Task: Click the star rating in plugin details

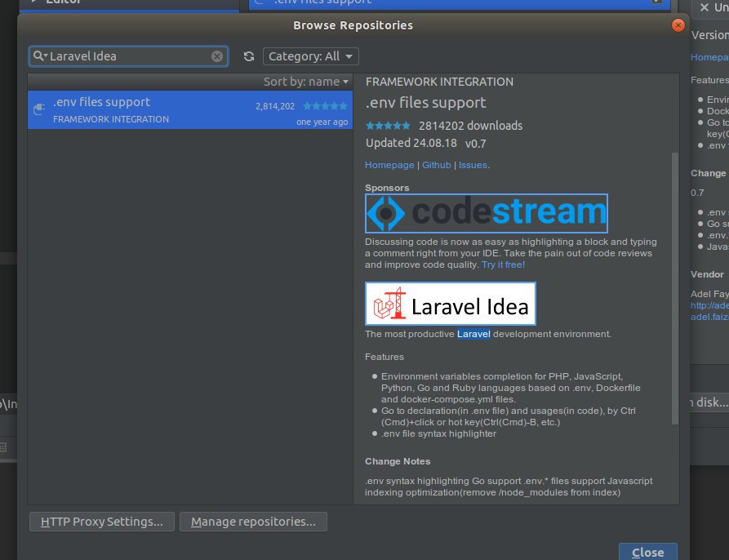Action: tap(388, 126)
